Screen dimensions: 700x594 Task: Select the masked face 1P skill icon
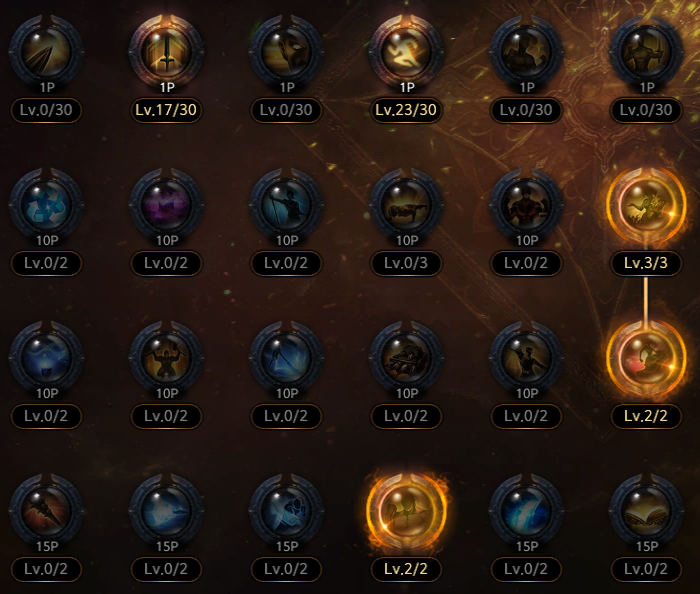pos(286,52)
